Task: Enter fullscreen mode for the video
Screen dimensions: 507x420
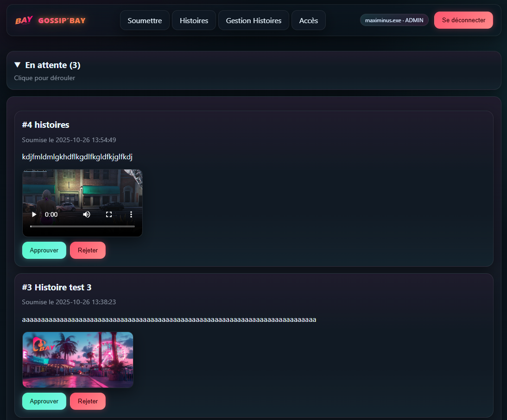Action: coord(109,214)
